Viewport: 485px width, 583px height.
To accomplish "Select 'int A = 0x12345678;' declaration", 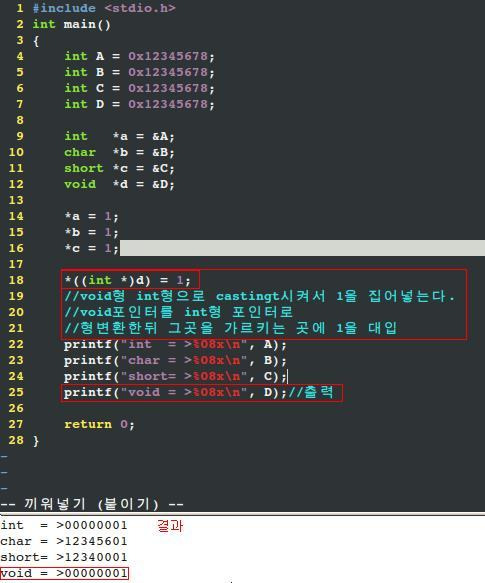I will (x=139, y=57).
